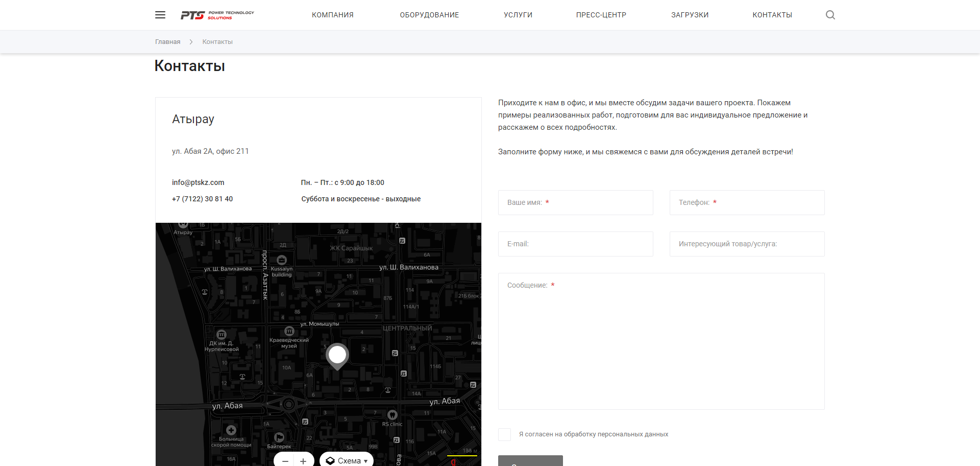980x466 pixels.
Task: Select КОНТАКТЫ in the top navigation
Action: [x=772, y=15]
